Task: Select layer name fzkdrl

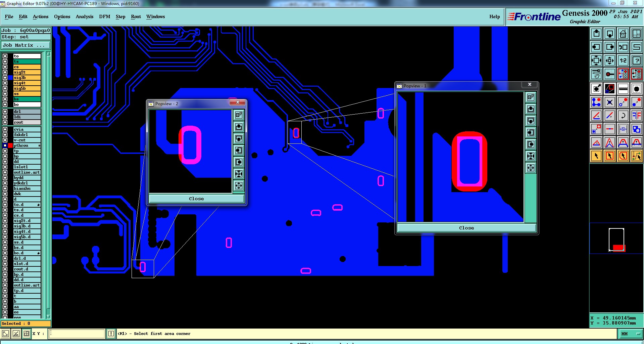Action: (x=27, y=135)
